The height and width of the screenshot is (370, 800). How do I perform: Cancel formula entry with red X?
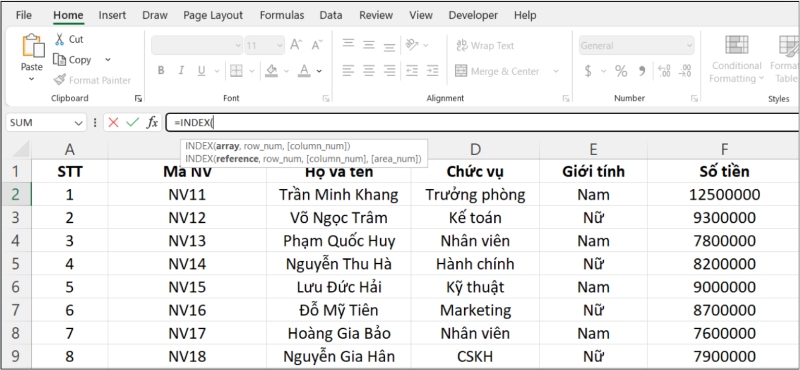point(113,122)
